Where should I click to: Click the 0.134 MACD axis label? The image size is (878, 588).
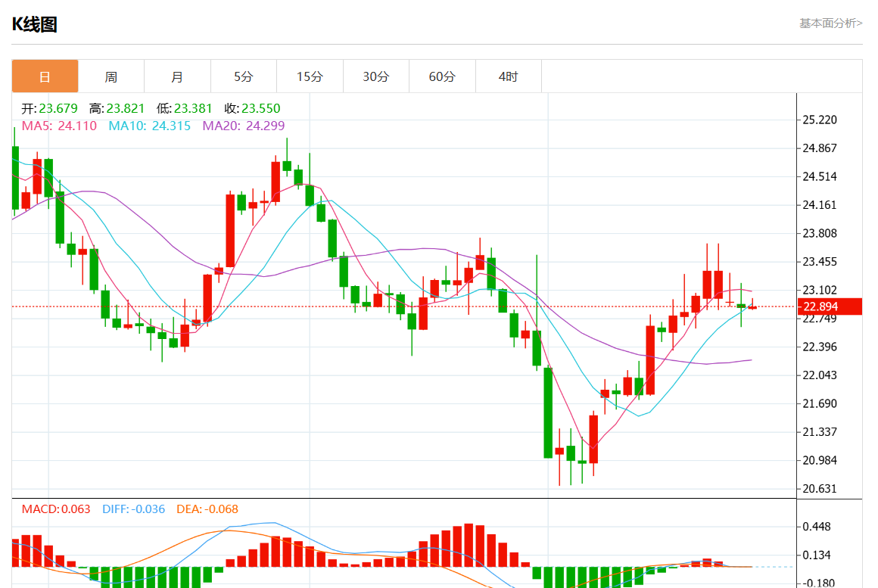pyautogui.click(x=817, y=555)
